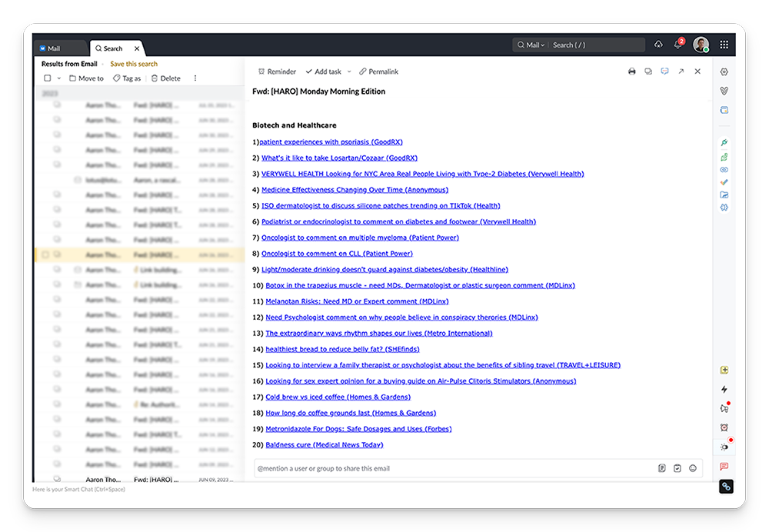Open link Medicine Effectiveness Changing Over Time
Screen dimensions: 769x532
[x=355, y=190]
